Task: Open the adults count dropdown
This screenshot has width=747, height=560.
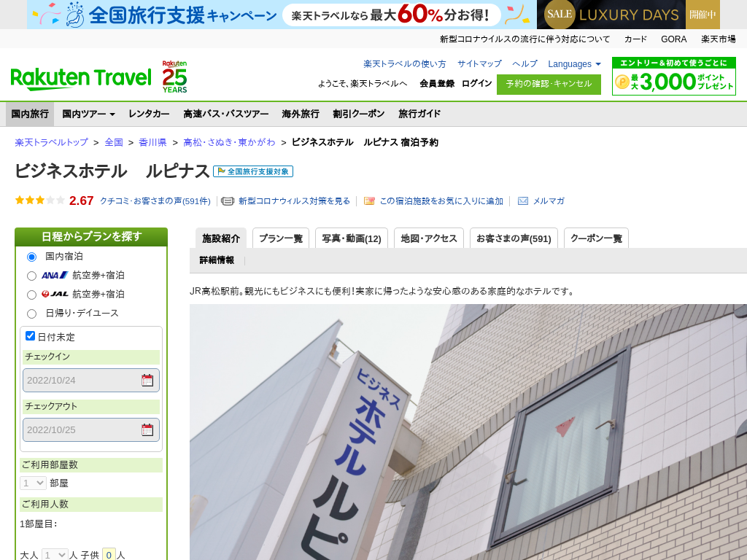Action: [55, 555]
